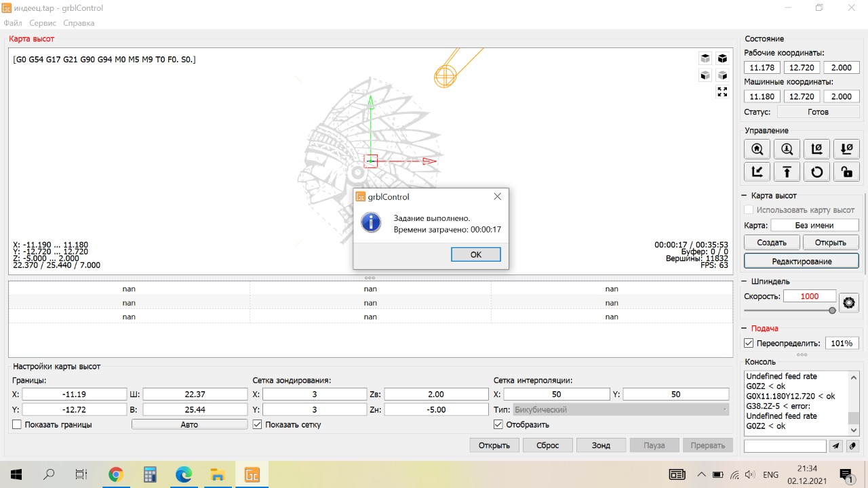Click the console scrollbar down arrow
This screenshot has height=488, width=868.
click(x=854, y=430)
